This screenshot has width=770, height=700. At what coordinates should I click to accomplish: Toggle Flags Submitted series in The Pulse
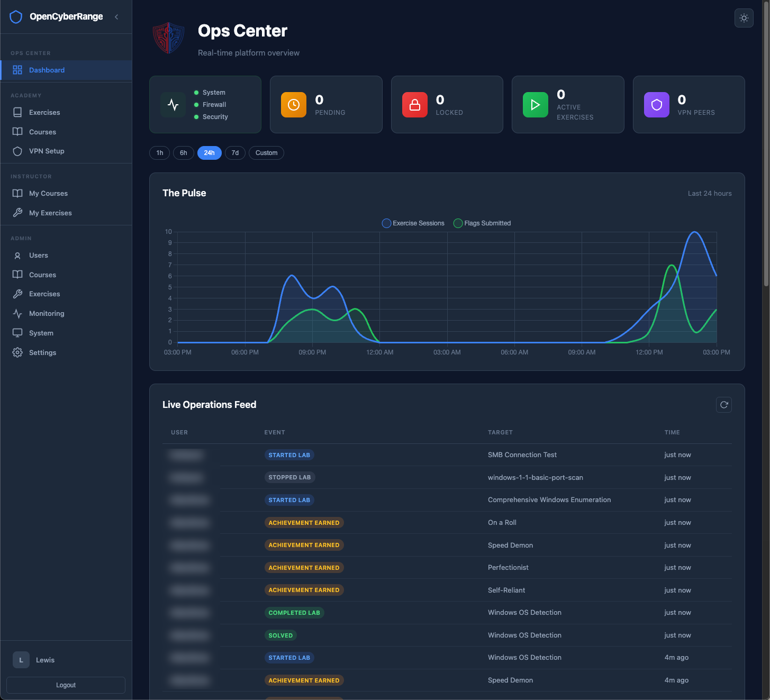[x=482, y=223]
